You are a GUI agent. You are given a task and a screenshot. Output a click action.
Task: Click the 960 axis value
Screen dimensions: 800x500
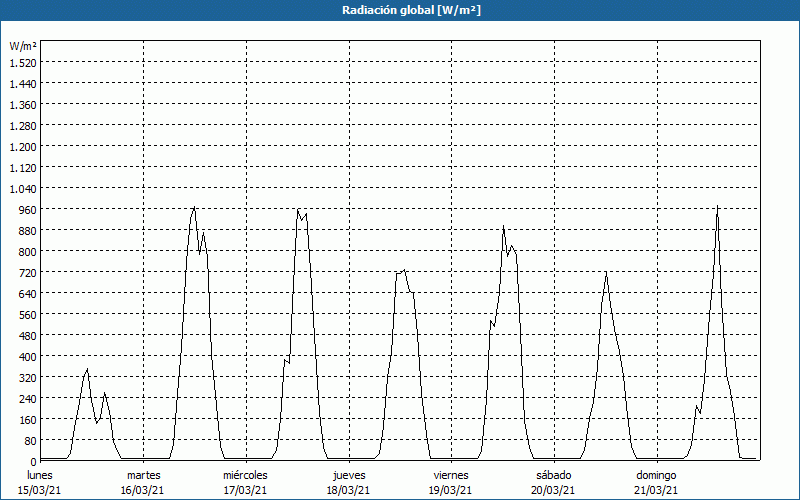28,210
